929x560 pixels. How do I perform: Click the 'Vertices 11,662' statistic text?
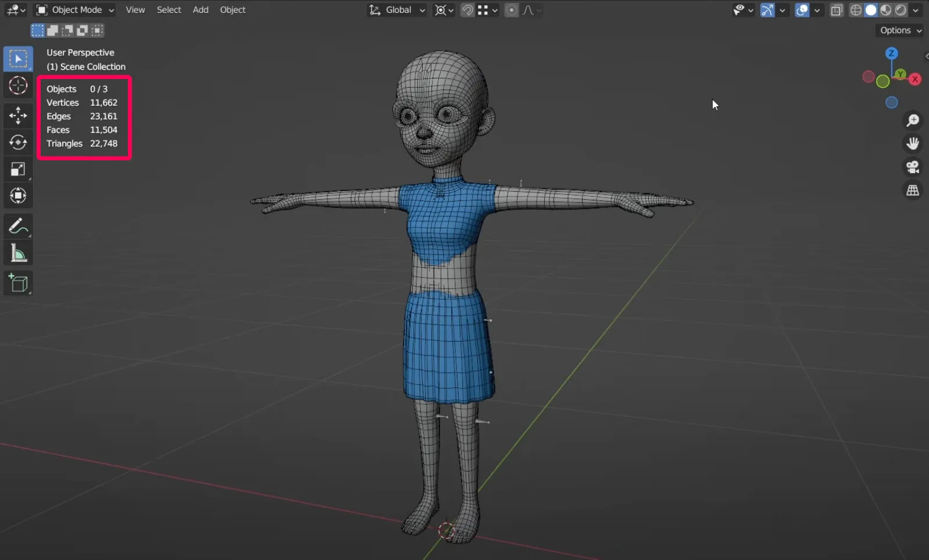click(82, 103)
